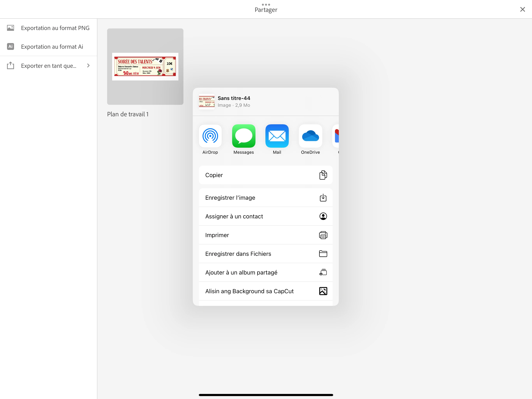Click the three-dot handle above Partager
The width and height of the screenshot is (532, 399).
[266, 4]
